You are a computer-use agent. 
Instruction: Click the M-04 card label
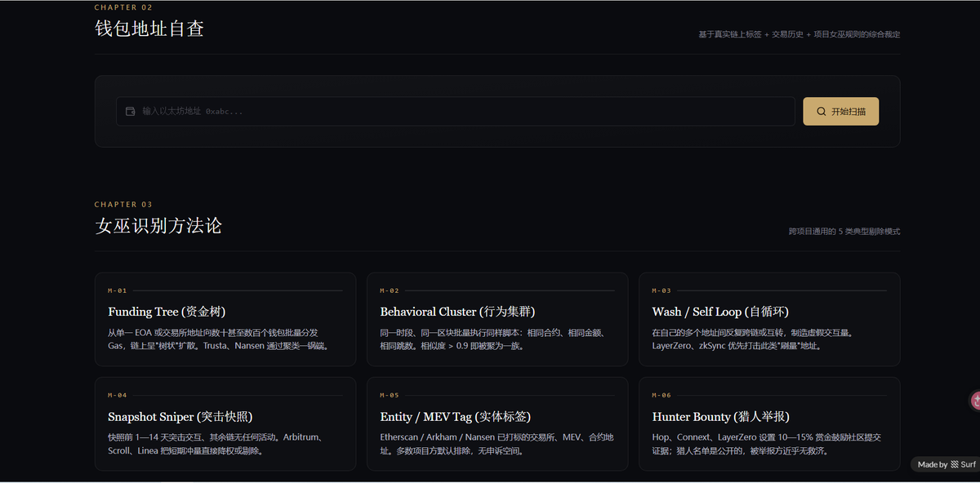(x=118, y=396)
